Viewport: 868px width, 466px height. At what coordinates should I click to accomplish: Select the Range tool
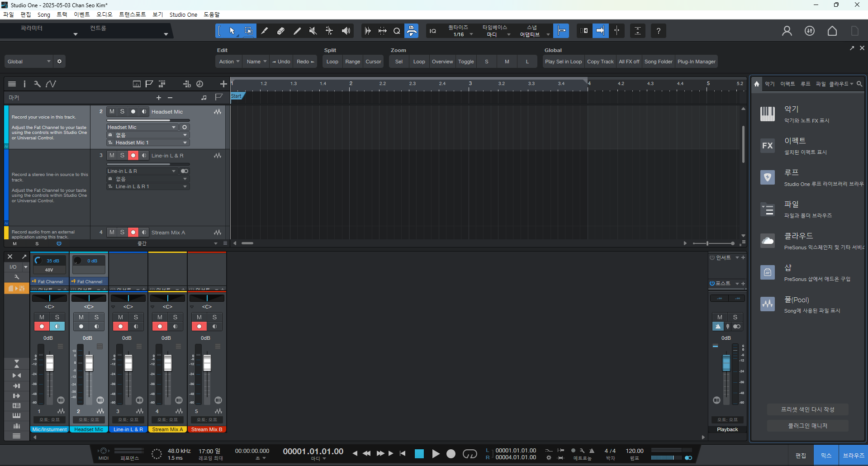click(248, 31)
